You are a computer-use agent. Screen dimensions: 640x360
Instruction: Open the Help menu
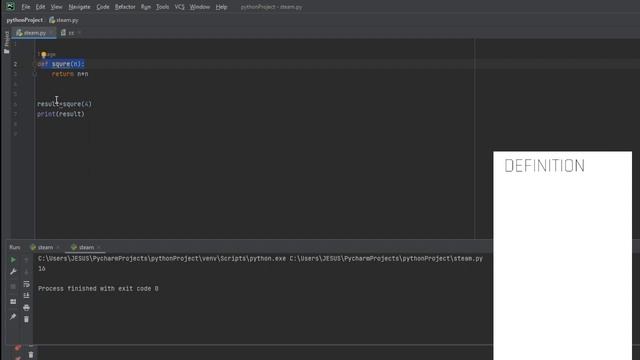click(221, 7)
